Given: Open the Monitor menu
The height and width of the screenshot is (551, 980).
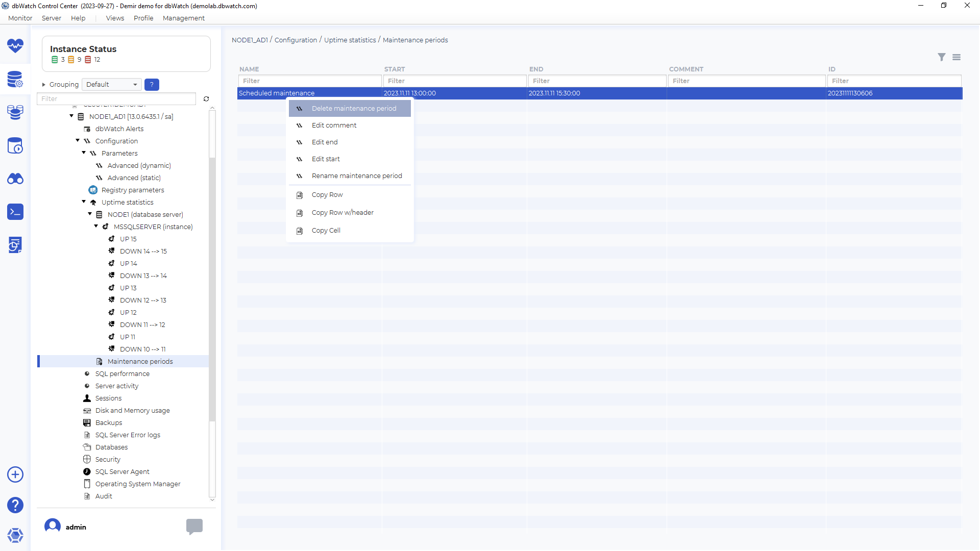Looking at the screenshot, I should click(20, 18).
